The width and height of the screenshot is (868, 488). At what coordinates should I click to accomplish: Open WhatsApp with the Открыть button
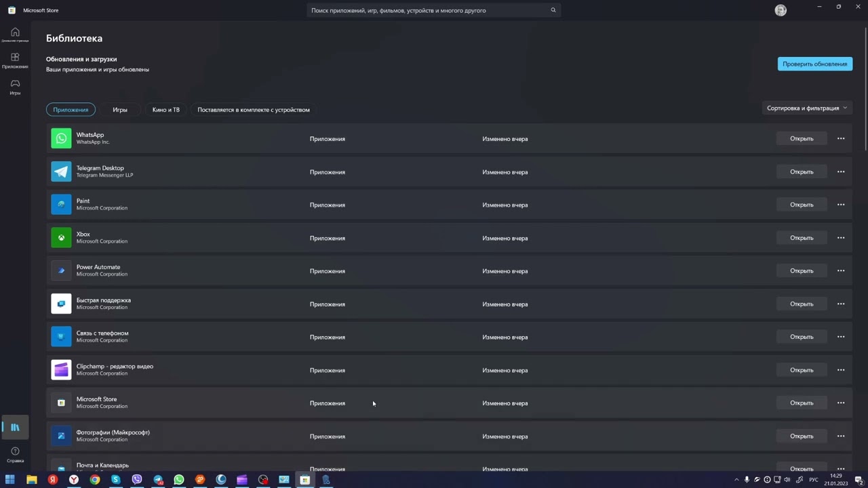pos(802,138)
